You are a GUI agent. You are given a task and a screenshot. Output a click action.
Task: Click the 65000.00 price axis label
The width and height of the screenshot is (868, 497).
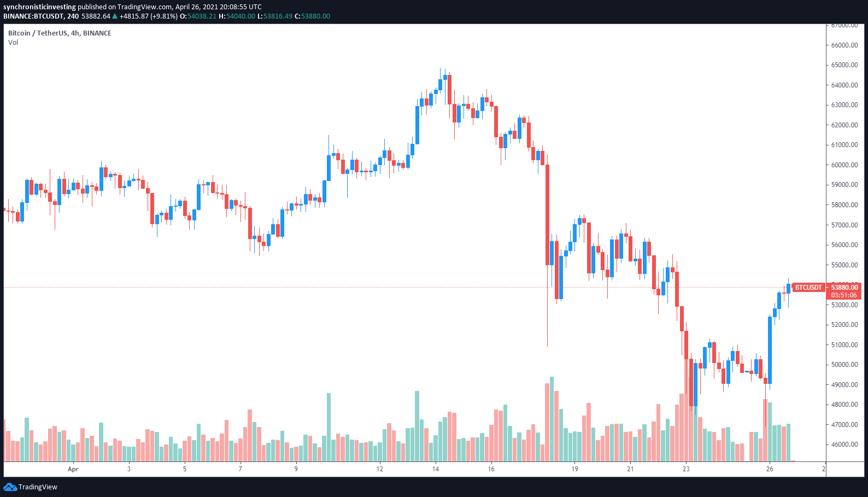click(844, 65)
